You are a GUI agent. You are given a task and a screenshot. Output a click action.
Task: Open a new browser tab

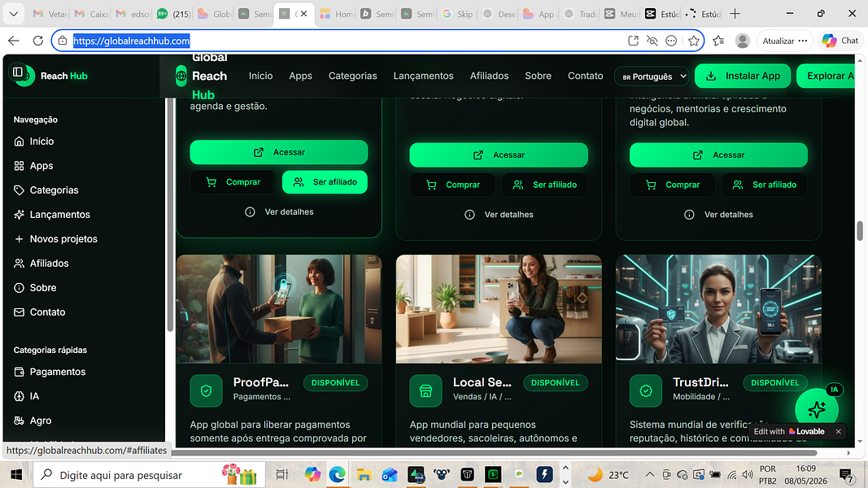point(735,14)
